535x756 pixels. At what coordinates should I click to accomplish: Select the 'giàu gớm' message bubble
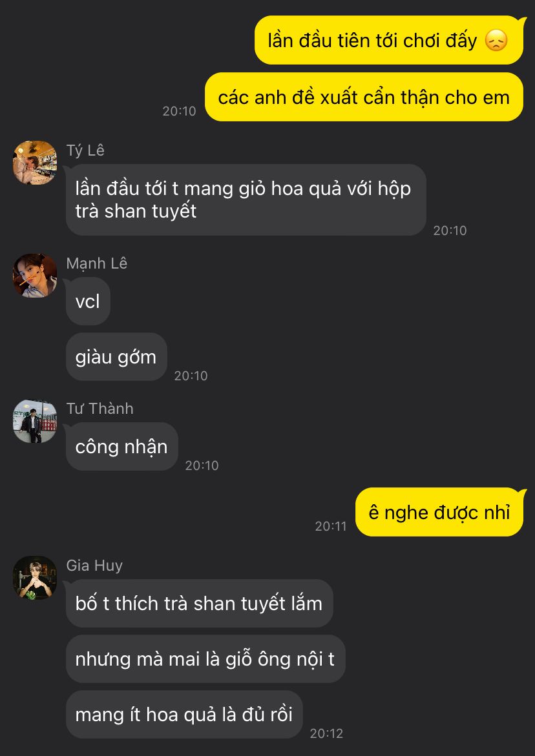coord(116,357)
